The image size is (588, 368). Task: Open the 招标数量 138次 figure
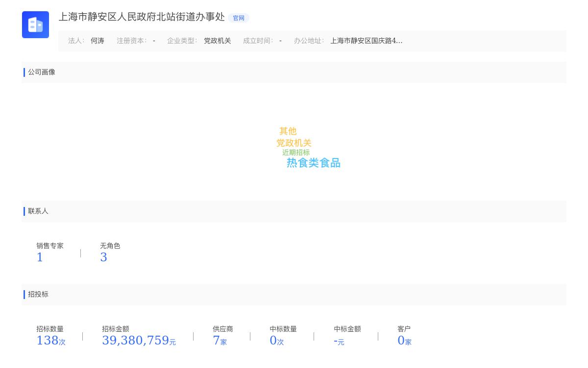pyautogui.click(x=50, y=341)
